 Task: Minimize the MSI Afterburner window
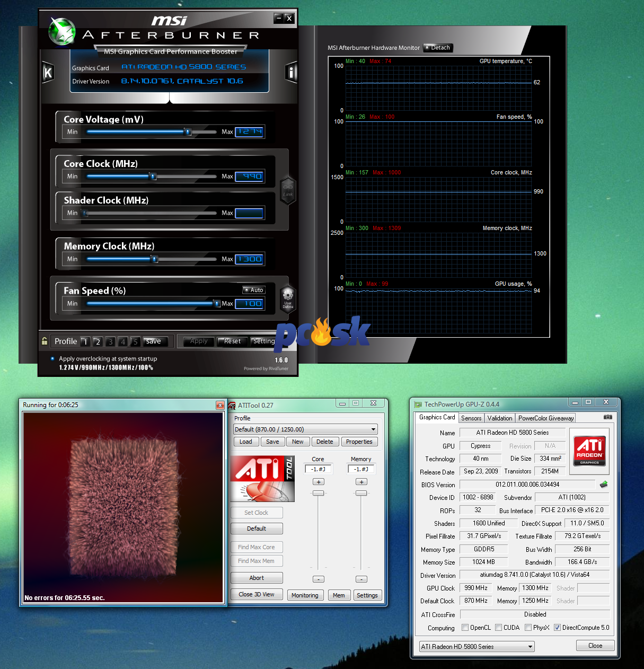279,18
